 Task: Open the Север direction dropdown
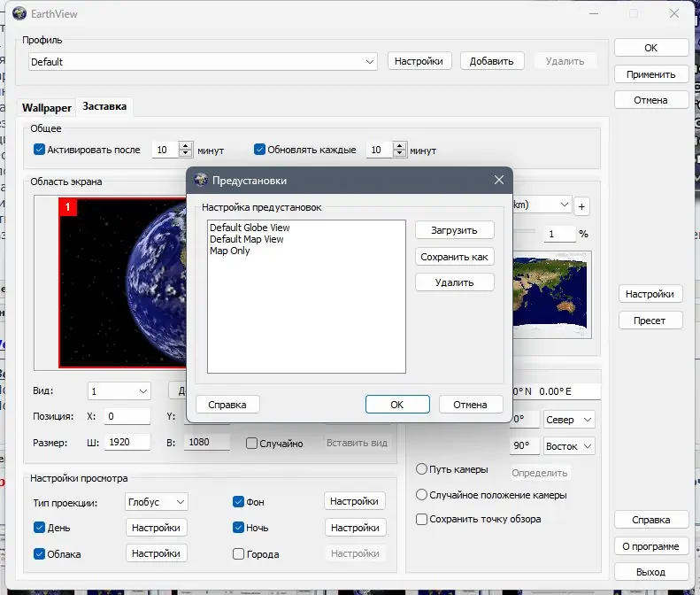click(569, 420)
